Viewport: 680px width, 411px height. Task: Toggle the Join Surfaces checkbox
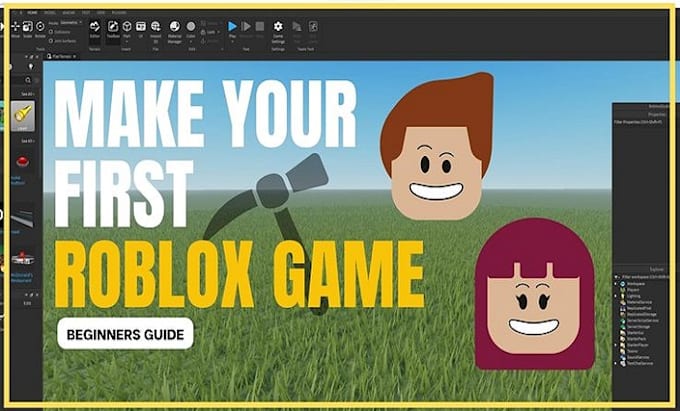(51, 41)
